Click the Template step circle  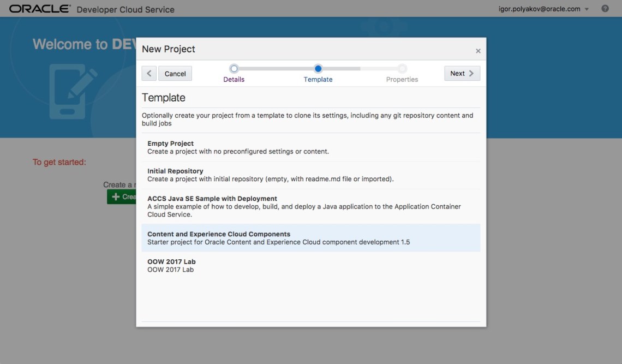coord(318,69)
